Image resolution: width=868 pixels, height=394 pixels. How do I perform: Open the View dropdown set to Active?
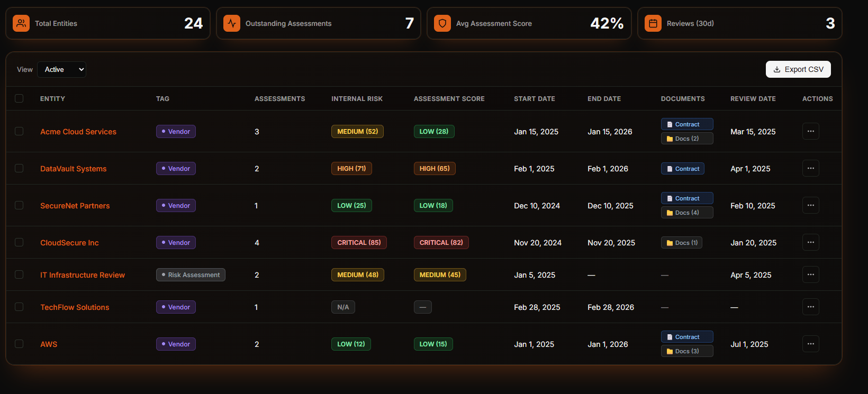pos(61,69)
